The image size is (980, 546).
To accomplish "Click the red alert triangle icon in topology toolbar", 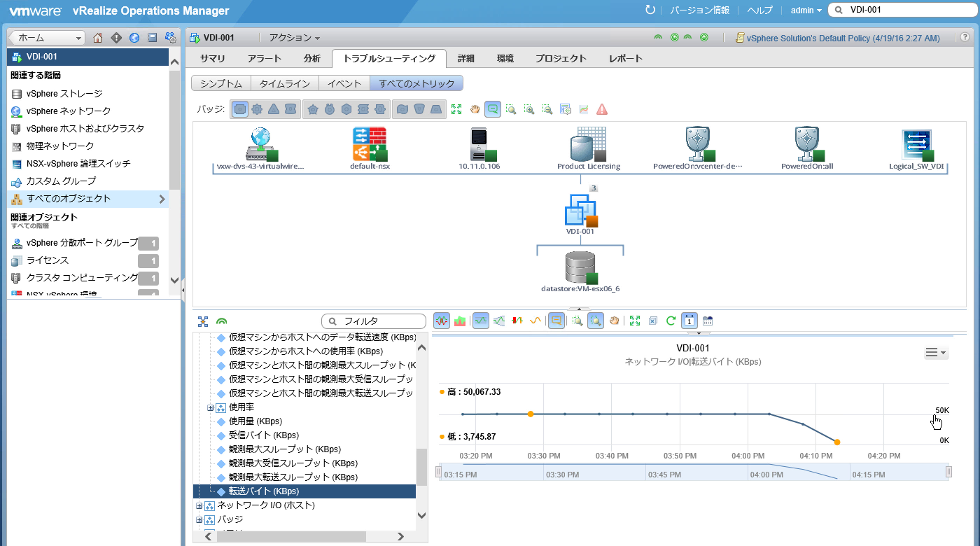I will point(602,109).
